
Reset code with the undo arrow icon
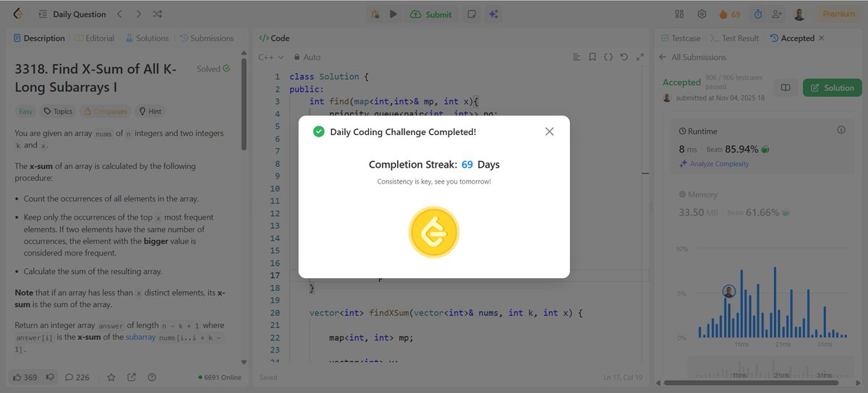pyautogui.click(x=624, y=57)
